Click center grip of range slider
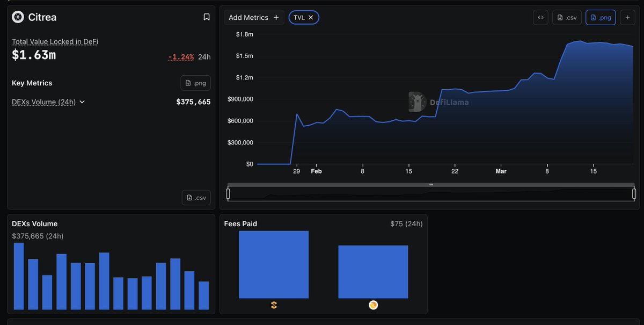Image resolution: width=644 pixels, height=325 pixels. (431, 184)
